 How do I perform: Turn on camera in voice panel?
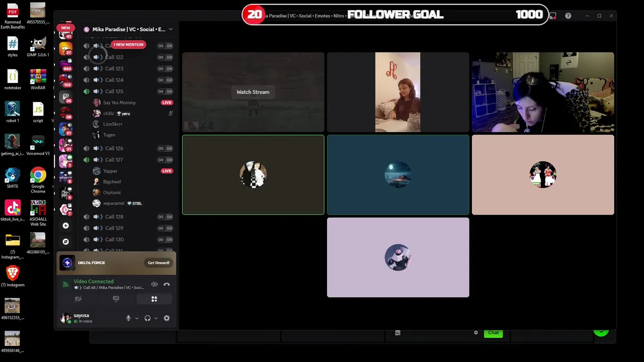pos(78,299)
